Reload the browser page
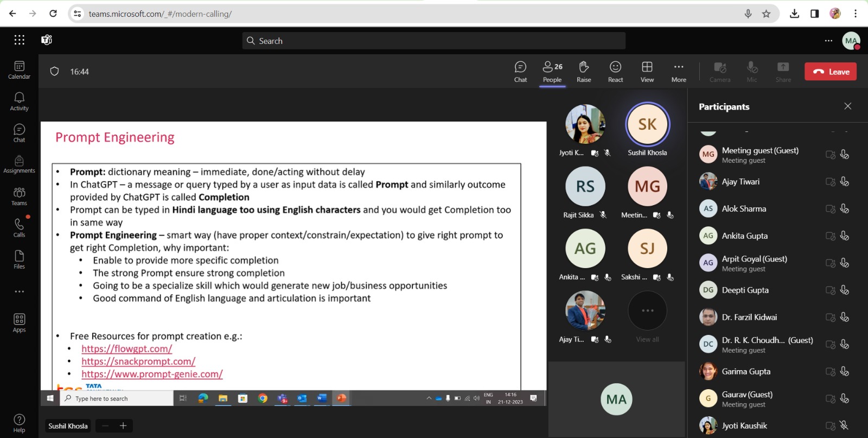Viewport: 868px width, 438px height. 53,14
